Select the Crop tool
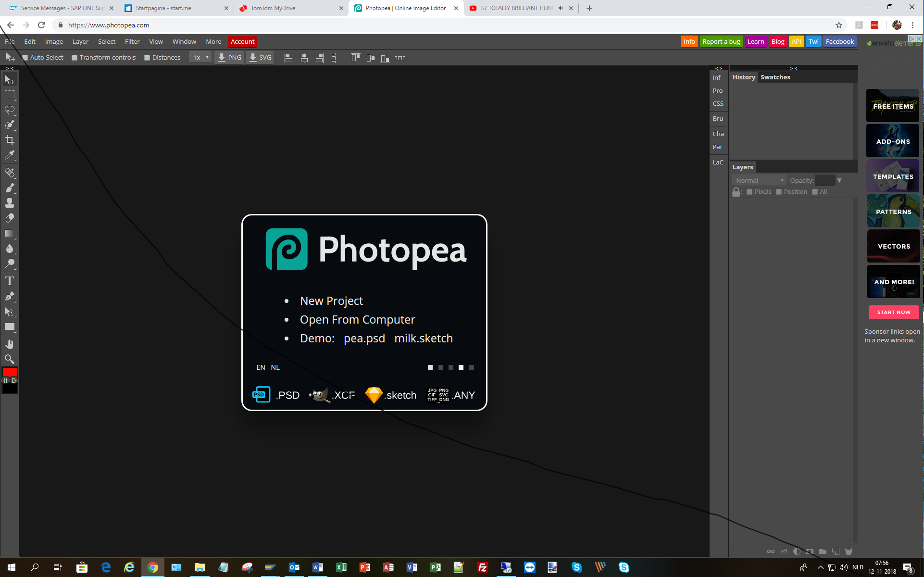Image resolution: width=924 pixels, height=577 pixels. 10,140
